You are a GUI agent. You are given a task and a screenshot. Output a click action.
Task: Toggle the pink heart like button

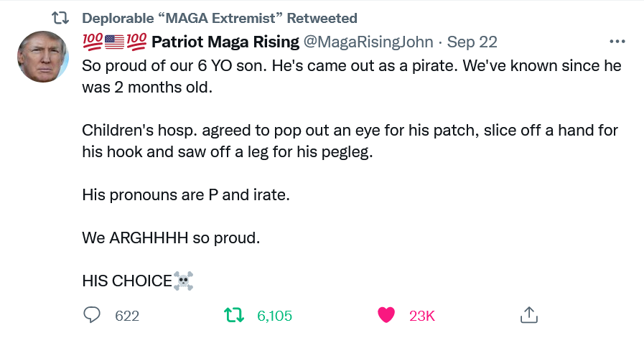coord(386,315)
